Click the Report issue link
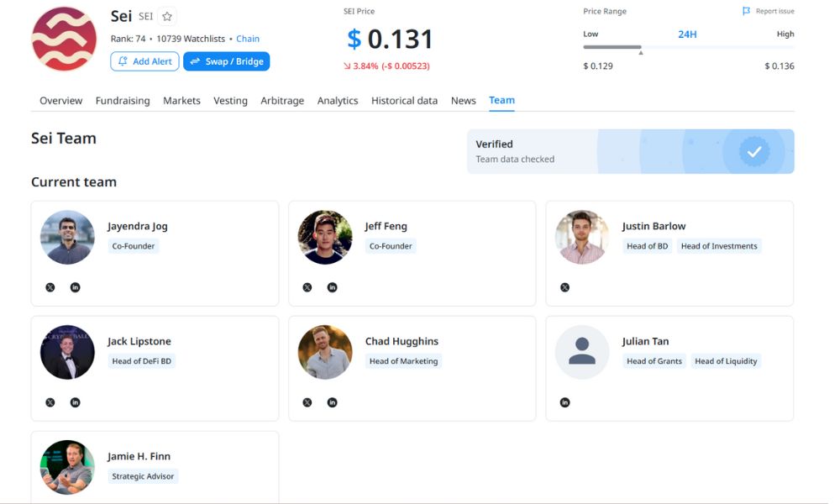 click(x=769, y=12)
